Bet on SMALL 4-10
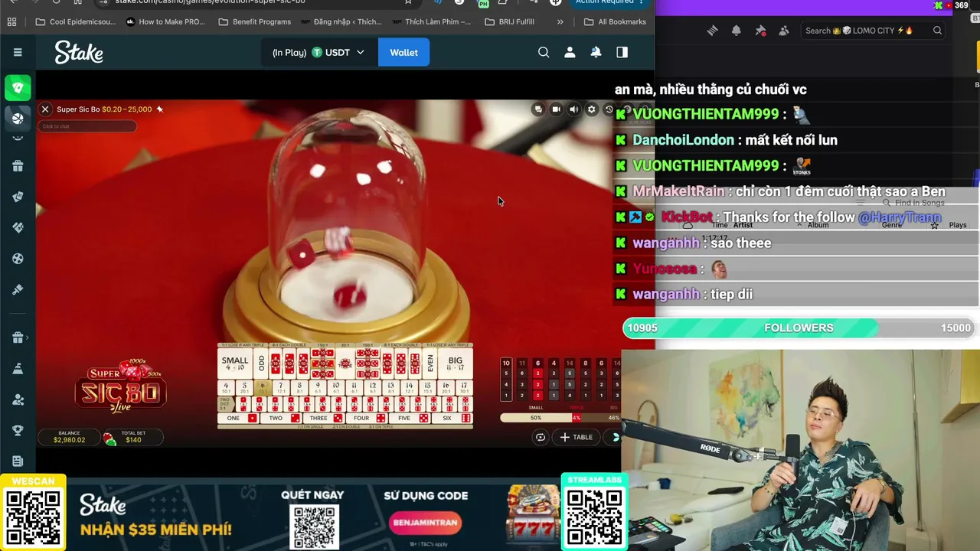Viewport: 980px width, 551px height. [235, 364]
